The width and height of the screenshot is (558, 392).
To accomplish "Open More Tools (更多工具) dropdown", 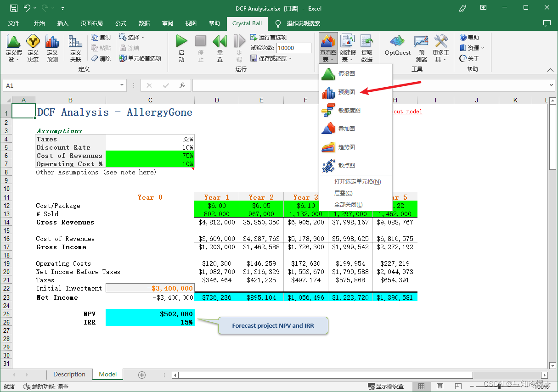I will point(440,48).
